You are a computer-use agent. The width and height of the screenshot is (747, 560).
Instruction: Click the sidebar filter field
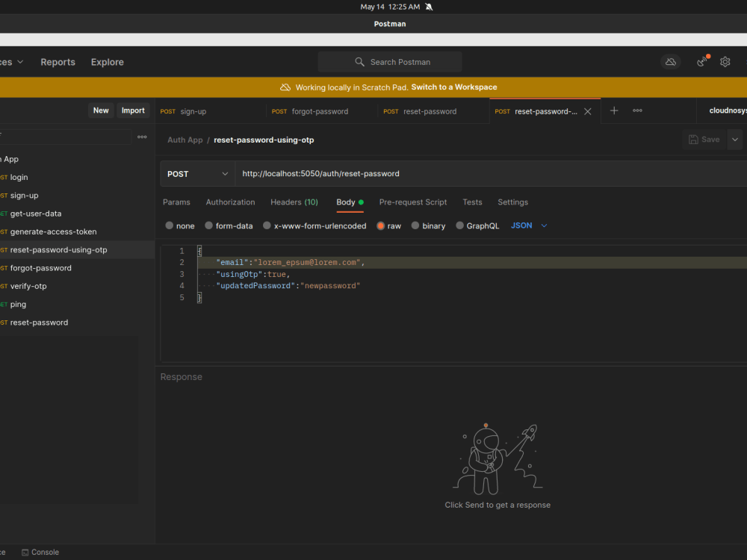coord(65,137)
